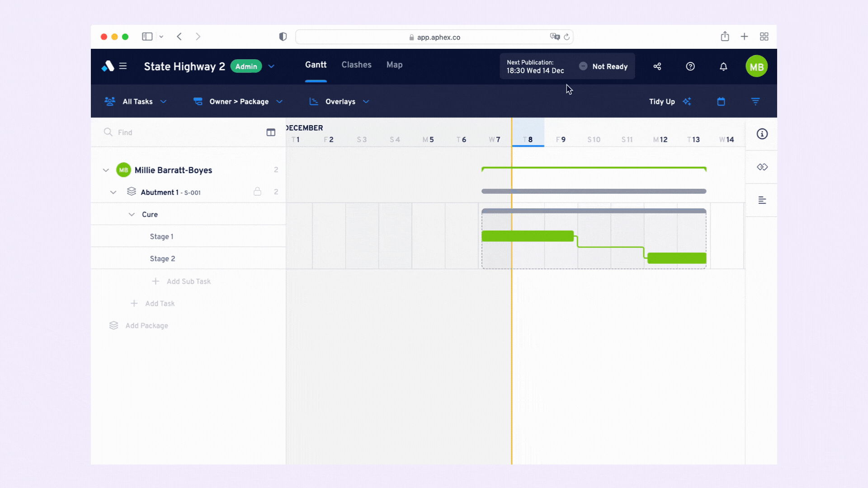Click the link/chain overlay icon
The height and width of the screenshot is (488, 868).
762,167
